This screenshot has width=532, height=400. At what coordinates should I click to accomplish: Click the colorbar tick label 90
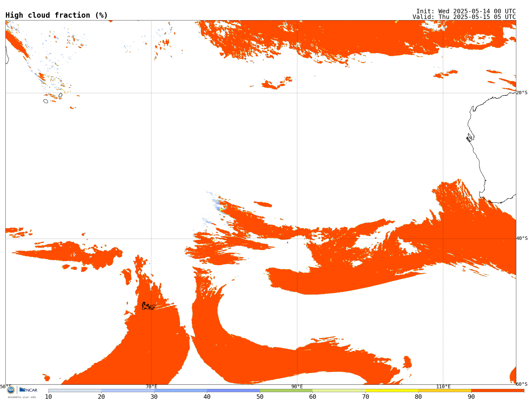471,397
